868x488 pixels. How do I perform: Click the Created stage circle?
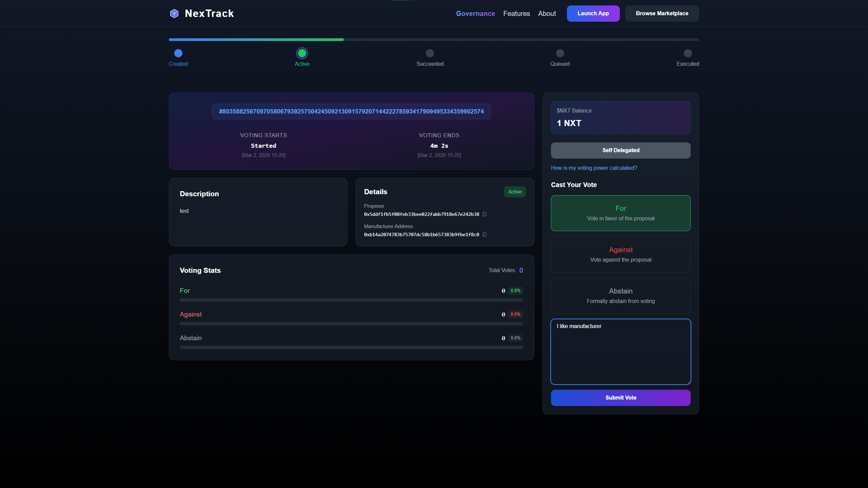(x=178, y=53)
